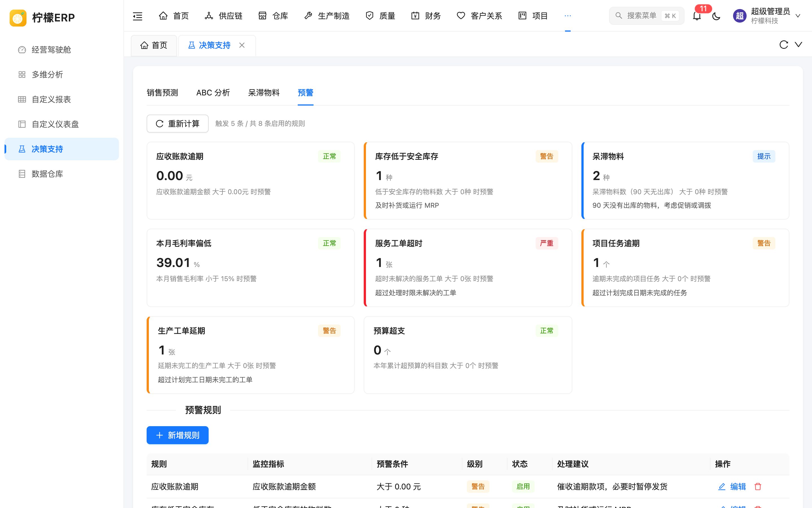Open the 服务工单超时 alert card
The height and width of the screenshot is (508, 812).
[468, 268]
